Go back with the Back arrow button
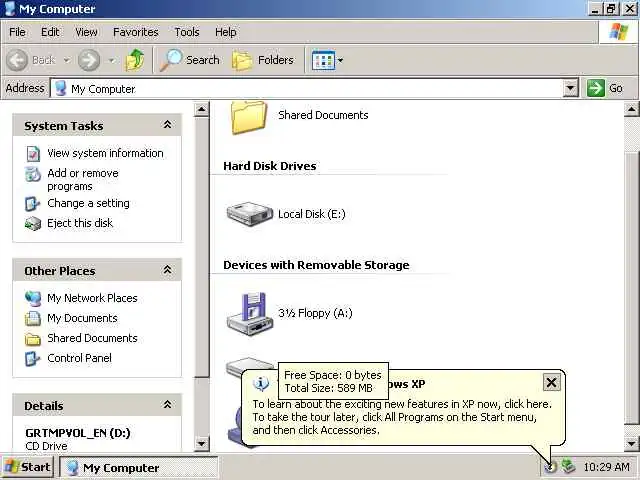640x480 pixels. [31, 60]
